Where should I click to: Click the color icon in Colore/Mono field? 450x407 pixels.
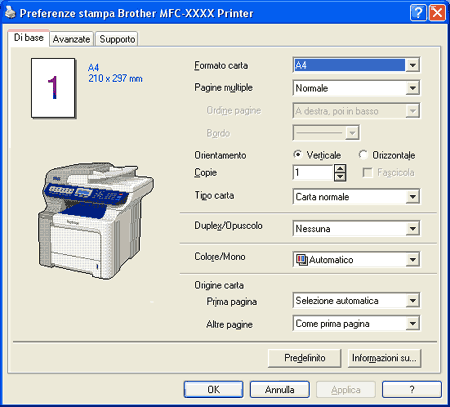pos(301,260)
